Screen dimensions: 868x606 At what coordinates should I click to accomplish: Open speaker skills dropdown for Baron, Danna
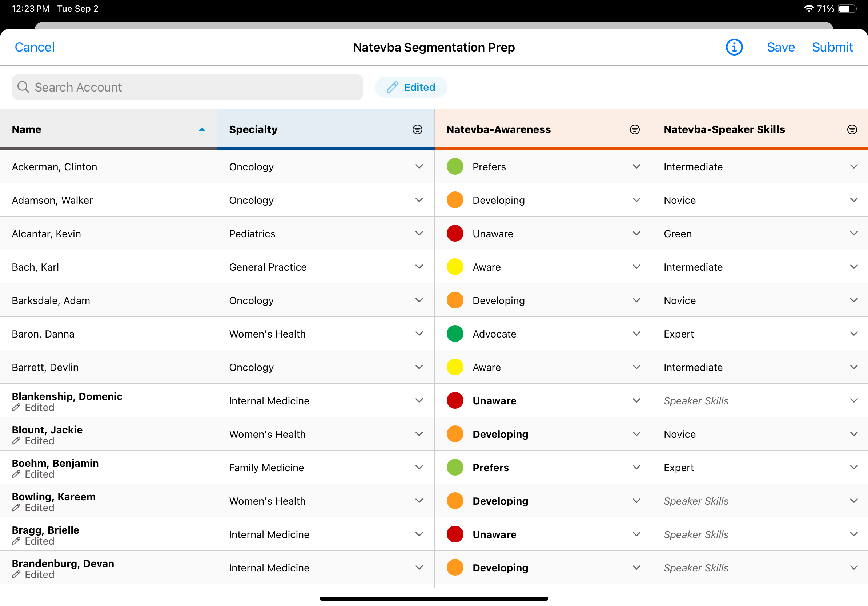(853, 334)
